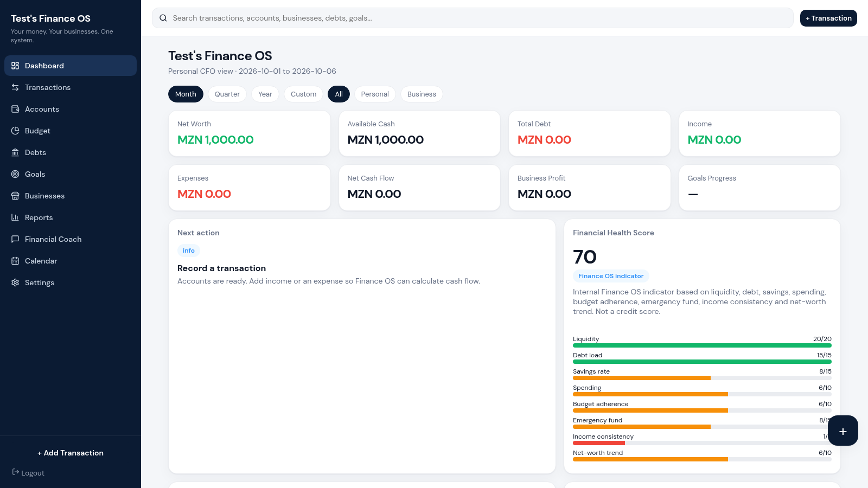The width and height of the screenshot is (868, 488).
Task: Click the Accounts wallet icon
Action: coord(15,109)
